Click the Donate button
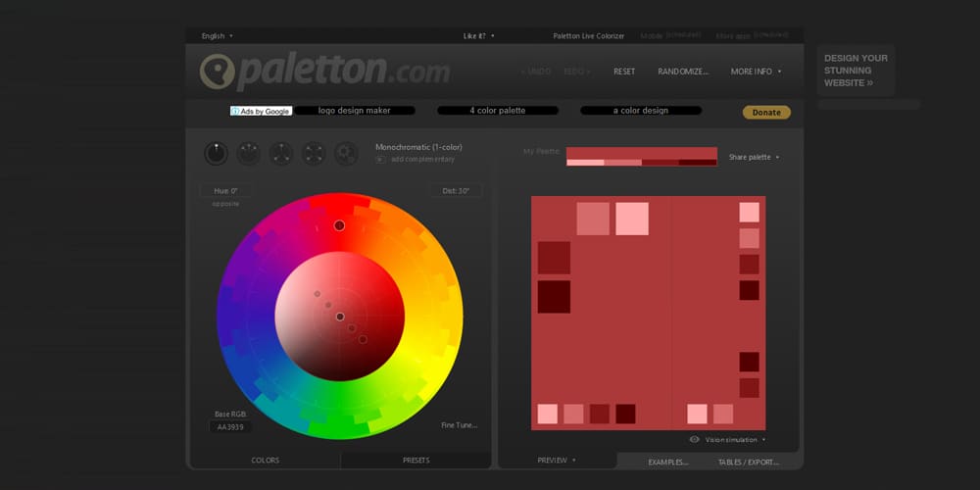Viewport: 980px width, 490px height. coord(767,113)
